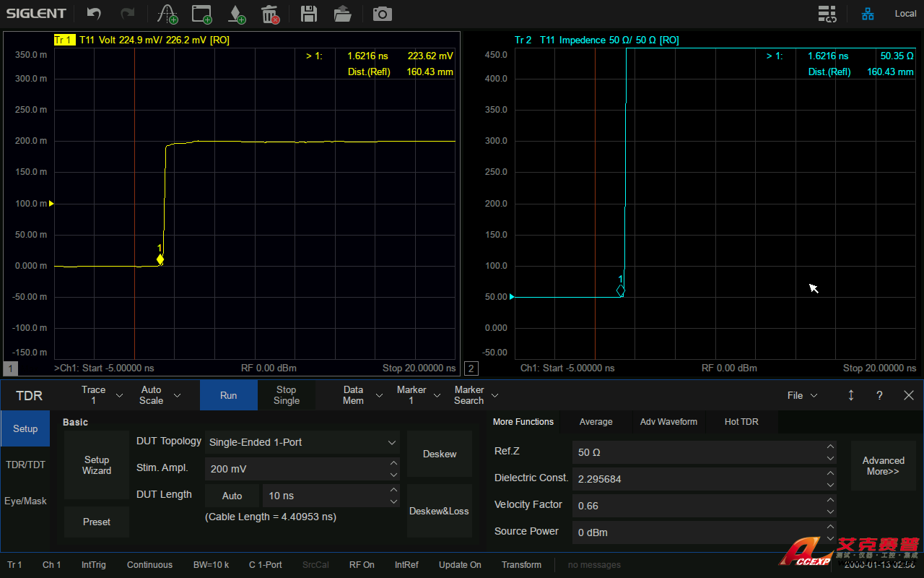Click the add window icon
The width and height of the screenshot is (924, 578).
click(x=202, y=14)
